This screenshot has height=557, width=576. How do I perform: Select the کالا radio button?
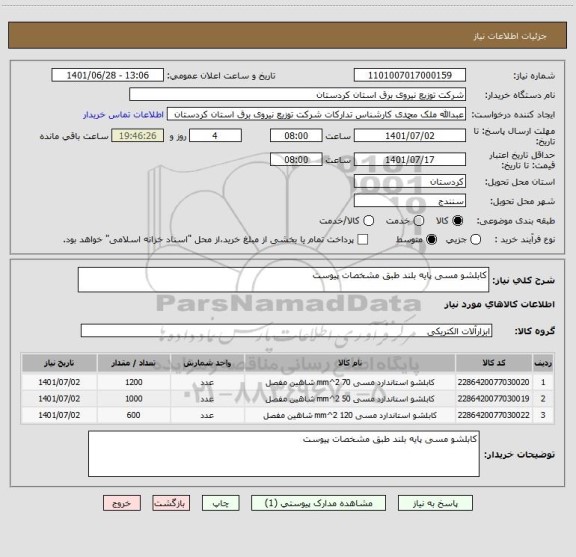(x=458, y=220)
